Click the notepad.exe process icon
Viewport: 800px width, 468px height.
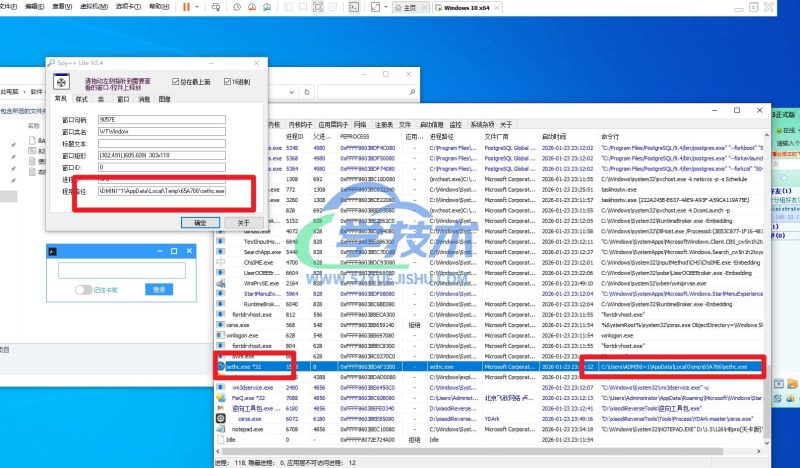[221, 429]
